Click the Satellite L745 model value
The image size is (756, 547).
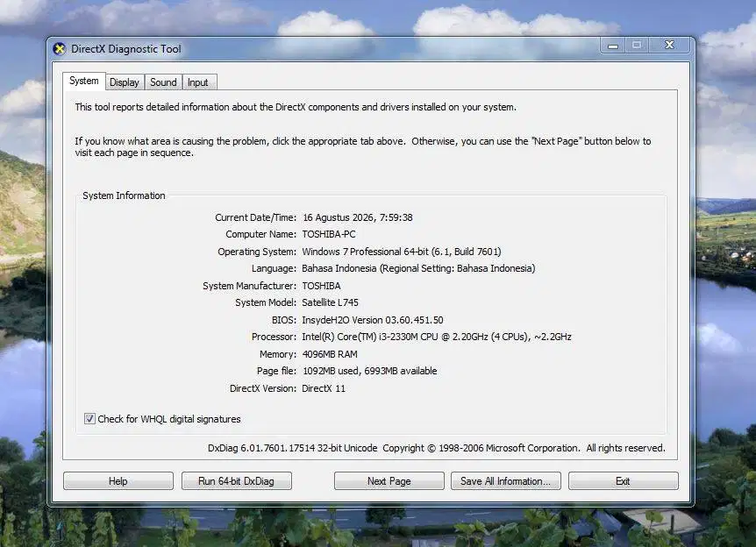(x=331, y=302)
